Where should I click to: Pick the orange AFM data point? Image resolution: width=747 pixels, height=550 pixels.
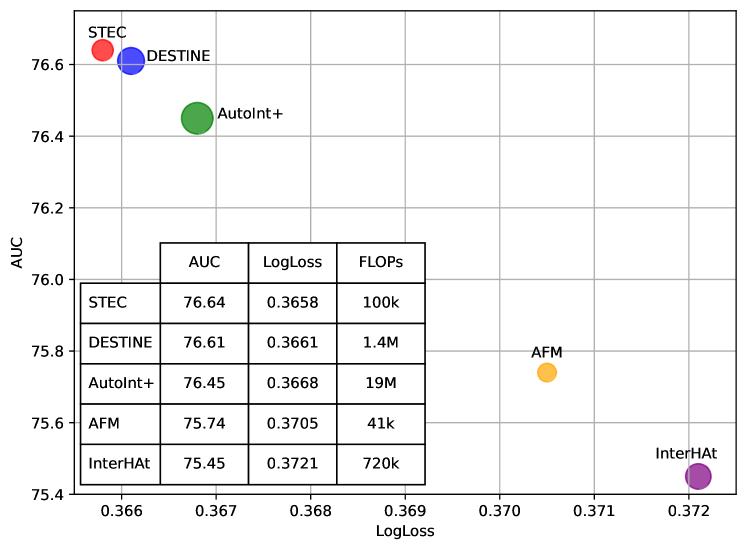547,372
